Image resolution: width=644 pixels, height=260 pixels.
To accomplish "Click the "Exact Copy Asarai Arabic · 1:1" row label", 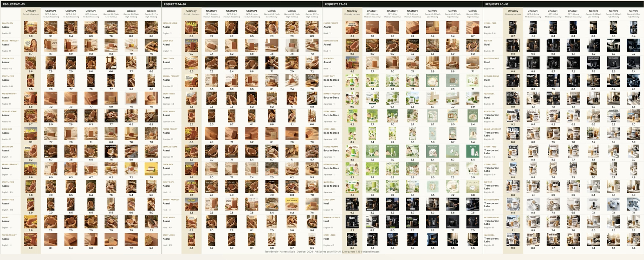I will click(8, 28).
